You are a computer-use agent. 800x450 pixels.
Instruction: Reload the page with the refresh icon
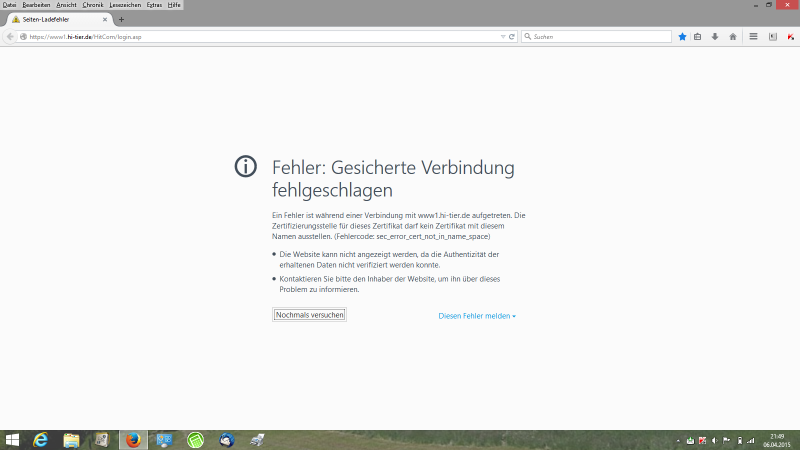tap(512, 37)
